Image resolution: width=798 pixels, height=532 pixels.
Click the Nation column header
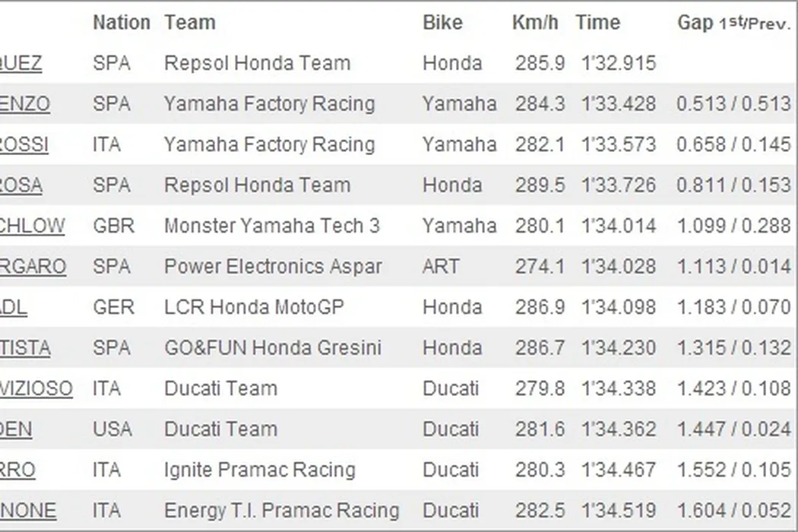pos(121,23)
